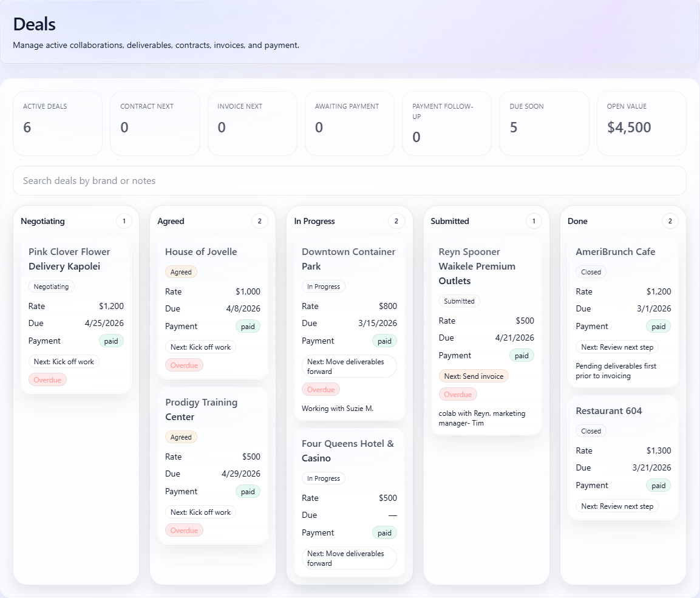Viewport: 700px width, 598px height.
Task: Click the Closed tag on AmeriBrunch Cafe
Action: pyautogui.click(x=591, y=272)
